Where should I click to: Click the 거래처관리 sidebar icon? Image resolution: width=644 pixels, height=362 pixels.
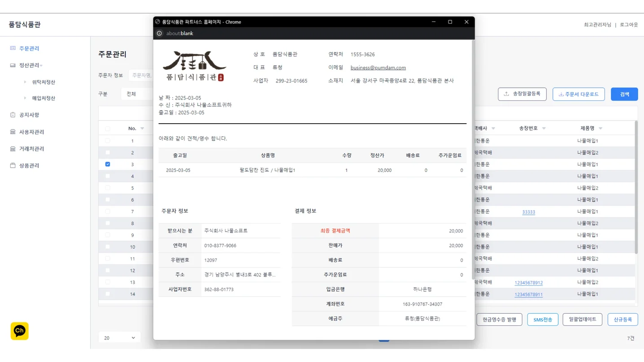pyautogui.click(x=13, y=148)
